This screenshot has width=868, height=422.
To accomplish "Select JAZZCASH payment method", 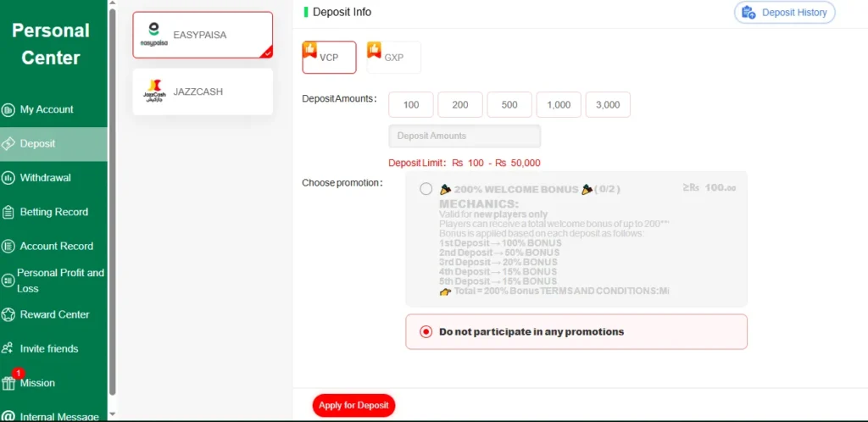I will pyautogui.click(x=203, y=92).
